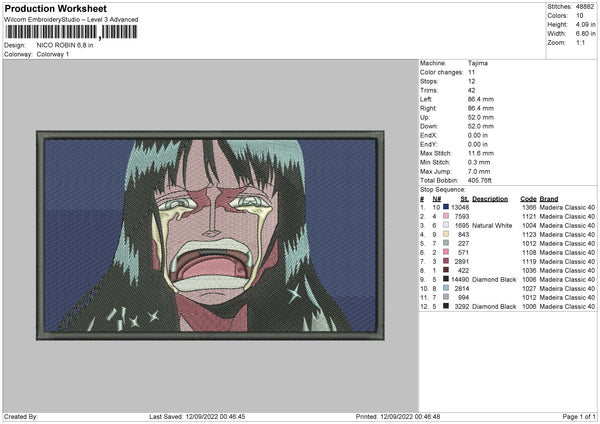Click the 'Description' column header

490,199
